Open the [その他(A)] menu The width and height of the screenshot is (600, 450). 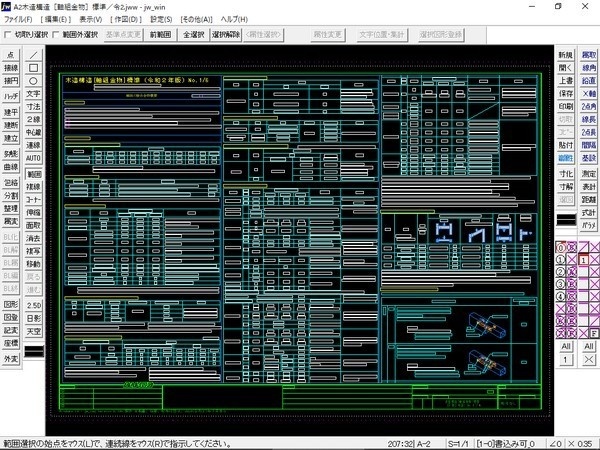(x=196, y=19)
